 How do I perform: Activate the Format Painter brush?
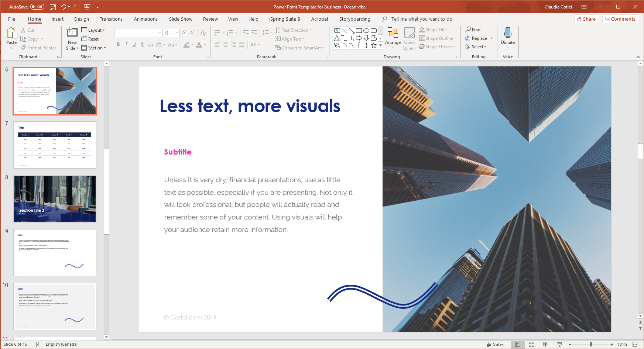pos(38,48)
